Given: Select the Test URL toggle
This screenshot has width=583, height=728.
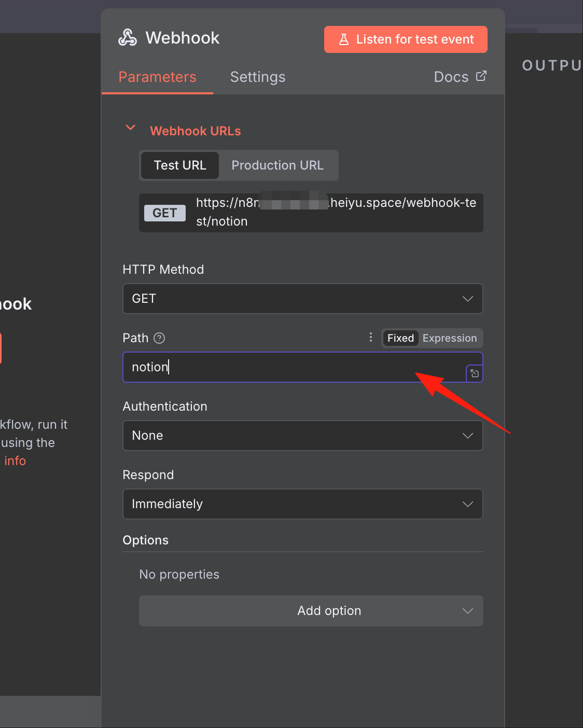Looking at the screenshot, I should click(x=179, y=165).
